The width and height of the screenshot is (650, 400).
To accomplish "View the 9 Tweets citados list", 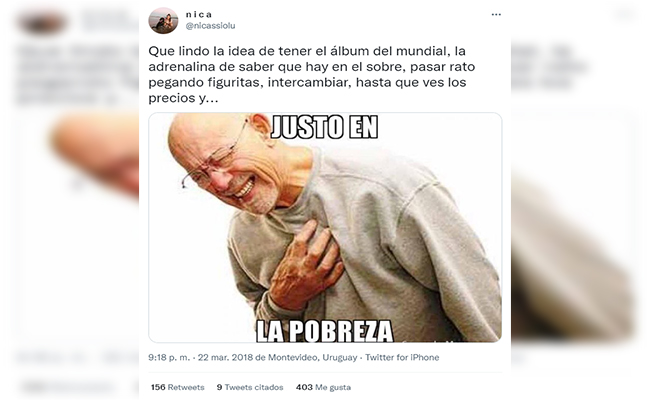I will 250,387.
